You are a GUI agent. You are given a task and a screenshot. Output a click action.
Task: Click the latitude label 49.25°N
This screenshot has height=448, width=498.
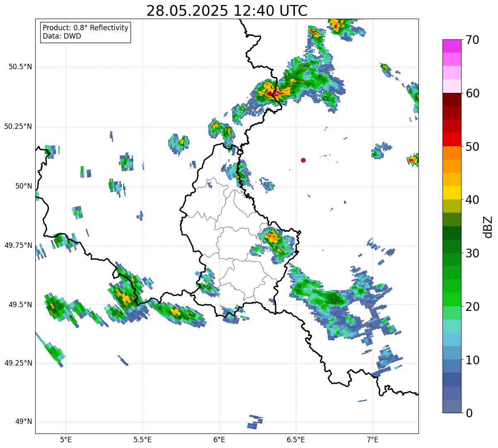tap(18, 363)
